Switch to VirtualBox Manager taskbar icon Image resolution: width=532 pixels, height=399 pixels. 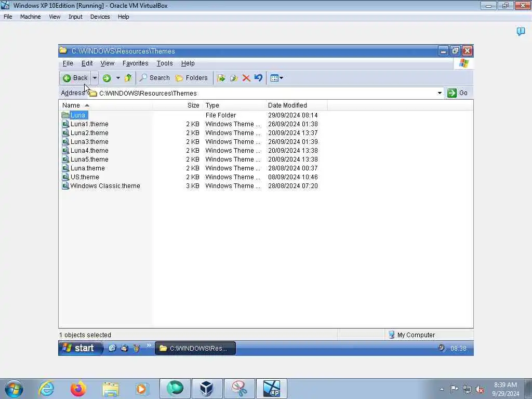206,389
